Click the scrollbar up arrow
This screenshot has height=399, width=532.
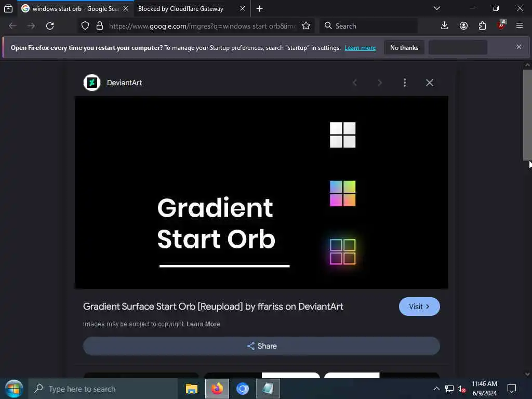pos(527,64)
